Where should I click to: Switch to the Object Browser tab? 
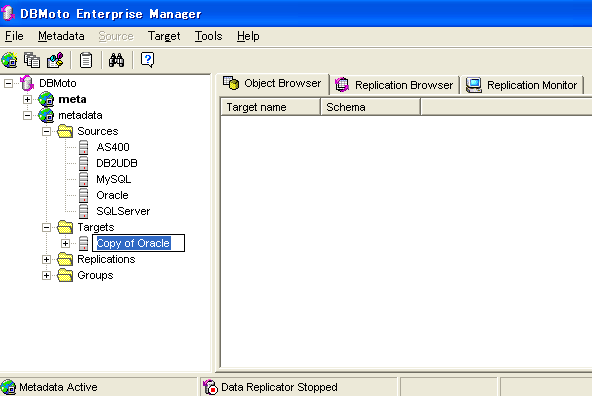point(272,83)
